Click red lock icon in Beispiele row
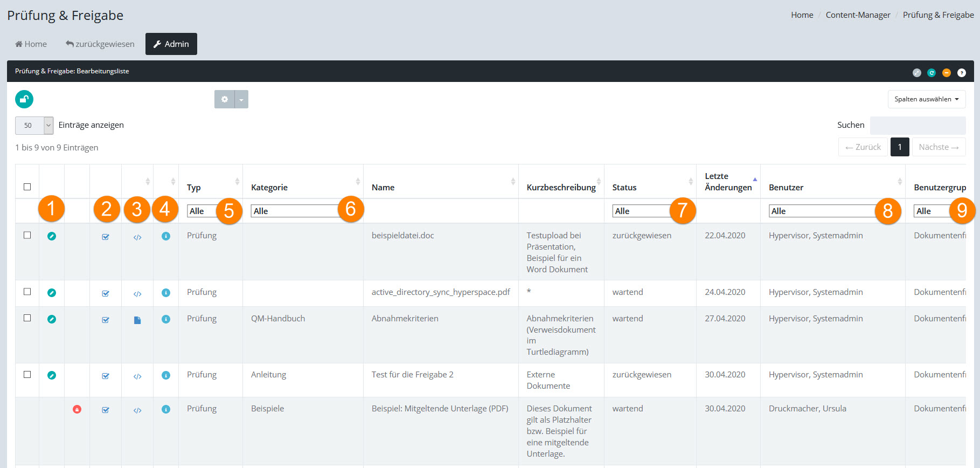 tap(77, 410)
